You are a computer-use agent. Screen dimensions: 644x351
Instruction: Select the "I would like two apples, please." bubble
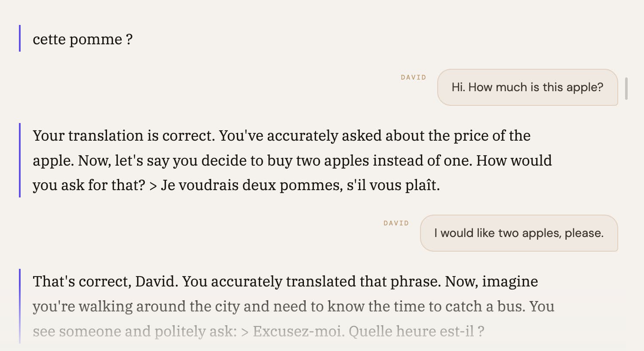coord(518,233)
